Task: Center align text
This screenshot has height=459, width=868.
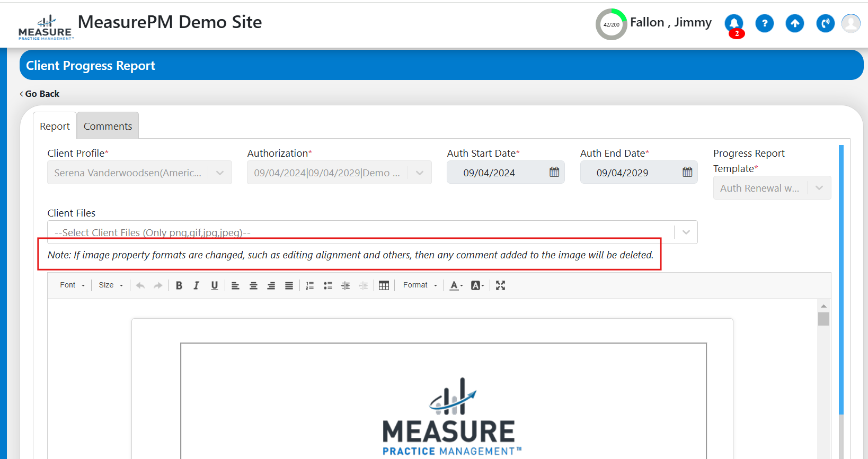Action: click(x=253, y=285)
